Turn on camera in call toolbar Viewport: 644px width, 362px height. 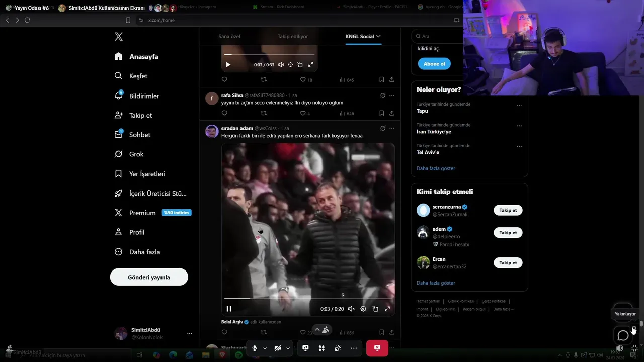(x=278, y=348)
